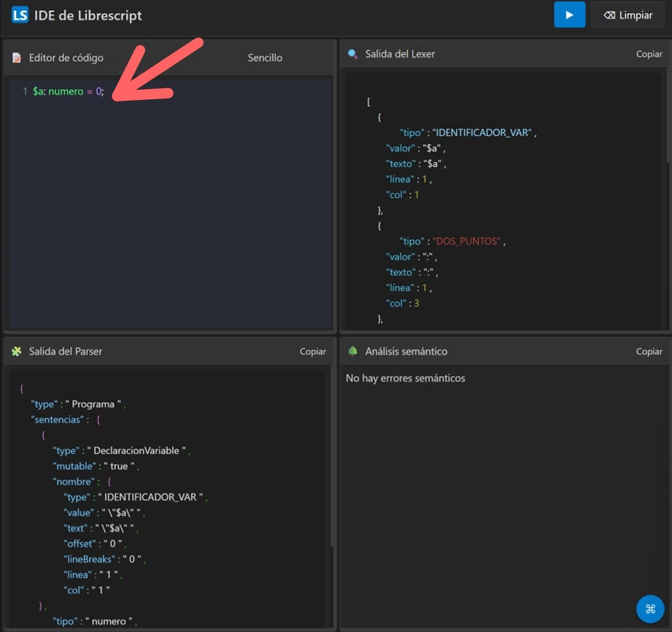The image size is (672, 632).
Task: Select the Parser line "type": "Programa"
Action: [78, 404]
